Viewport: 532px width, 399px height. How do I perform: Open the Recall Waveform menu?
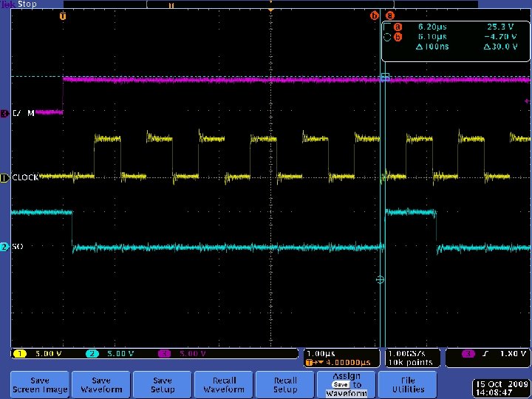tap(224, 384)
